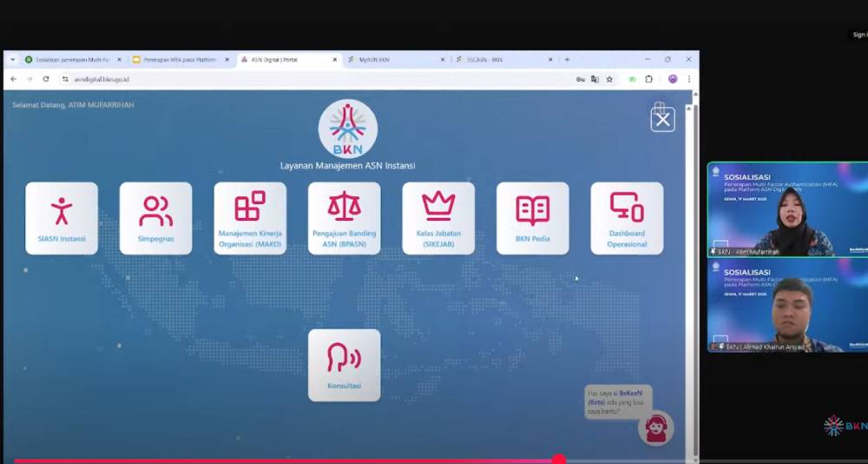868x464 pixels.
Task: Close the MyASN BKN tab
Action: [442, 59]
